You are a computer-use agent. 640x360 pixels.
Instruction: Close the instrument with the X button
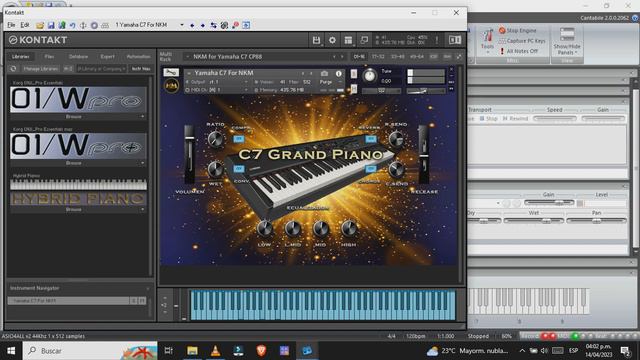451,70
